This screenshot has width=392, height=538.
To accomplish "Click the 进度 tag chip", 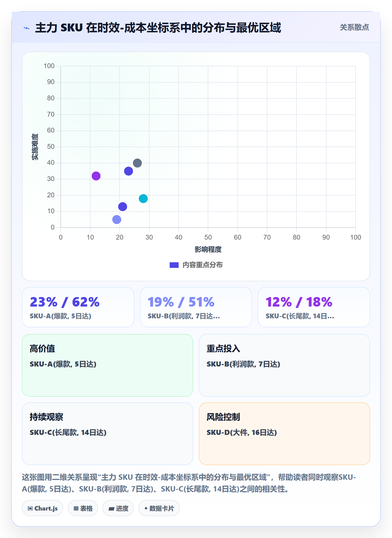I will click(118, 508).
